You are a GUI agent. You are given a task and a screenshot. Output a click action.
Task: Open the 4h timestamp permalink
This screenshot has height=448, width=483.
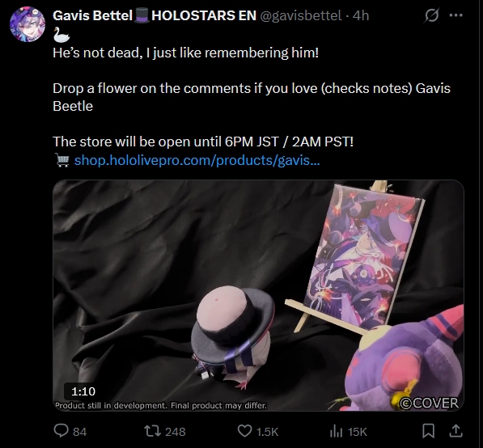click(x=360, y=15)
